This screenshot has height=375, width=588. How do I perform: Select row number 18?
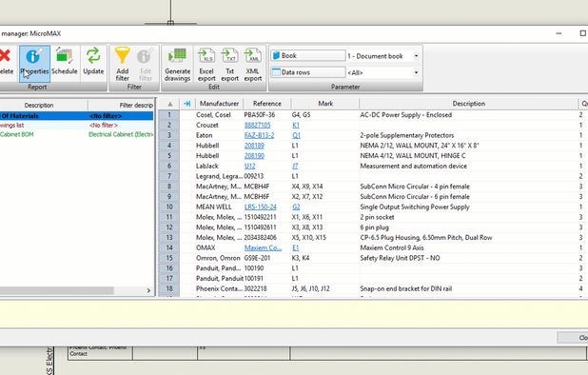pos(169,288)
